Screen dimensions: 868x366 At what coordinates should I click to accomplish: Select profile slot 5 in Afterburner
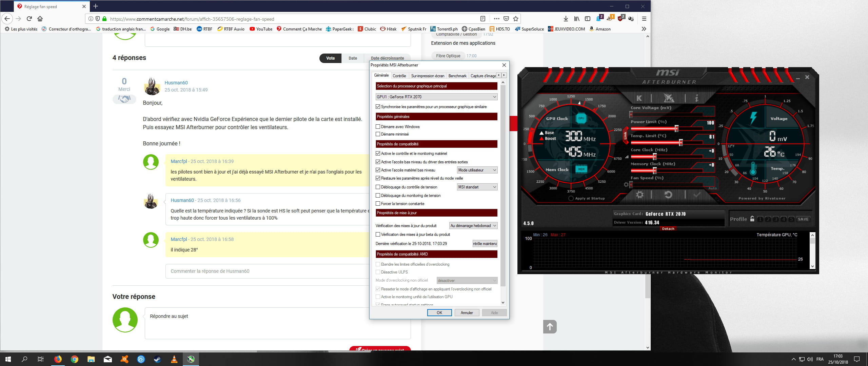tap(791, 219)
